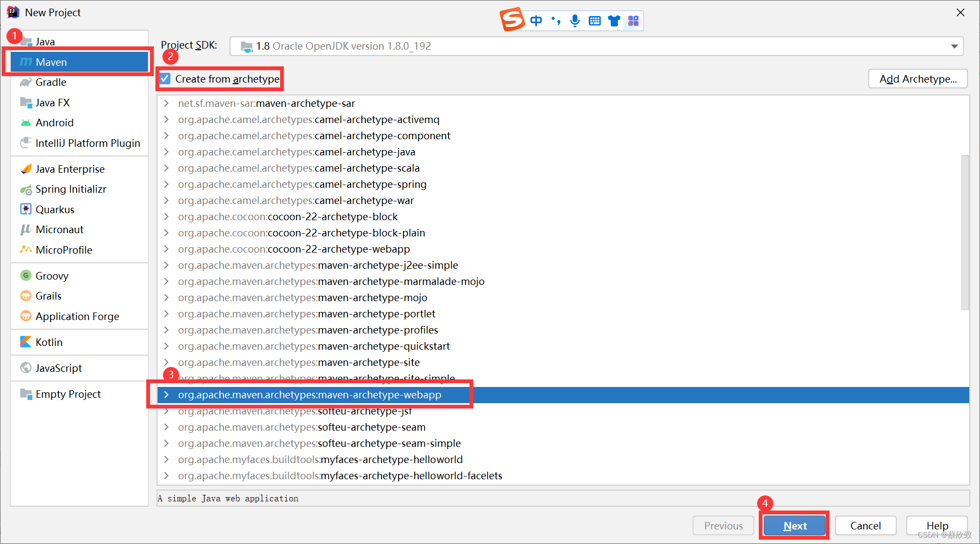Expand maven-archetype-quickstart node
This screenshot has height=544, width=980.
click(x=166, y=346)
